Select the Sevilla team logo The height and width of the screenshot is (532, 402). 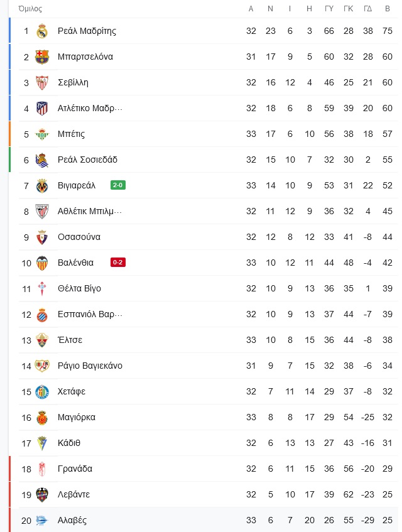pos(42,83)
